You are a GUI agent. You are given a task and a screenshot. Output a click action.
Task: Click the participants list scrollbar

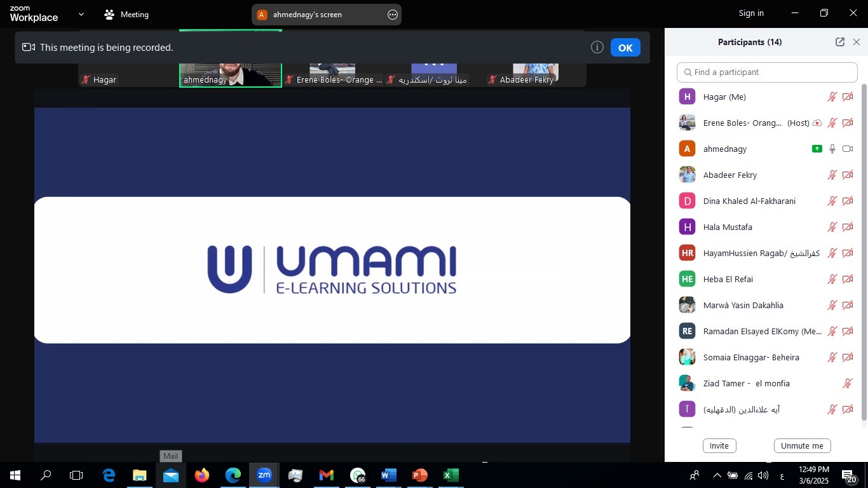point(864,252)
